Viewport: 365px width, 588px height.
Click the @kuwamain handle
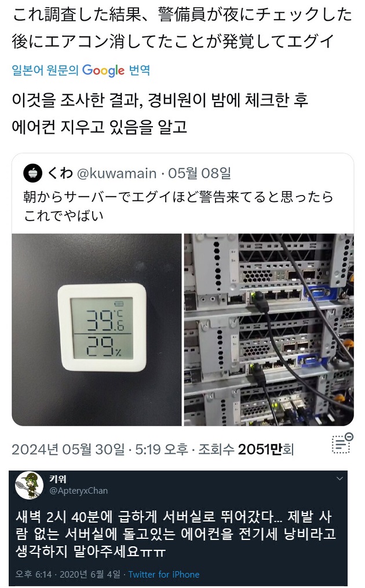[x=116, y=173]
